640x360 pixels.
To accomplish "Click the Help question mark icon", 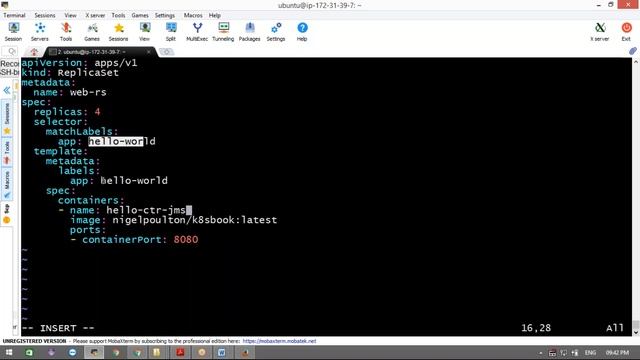I will click(302, 32).
